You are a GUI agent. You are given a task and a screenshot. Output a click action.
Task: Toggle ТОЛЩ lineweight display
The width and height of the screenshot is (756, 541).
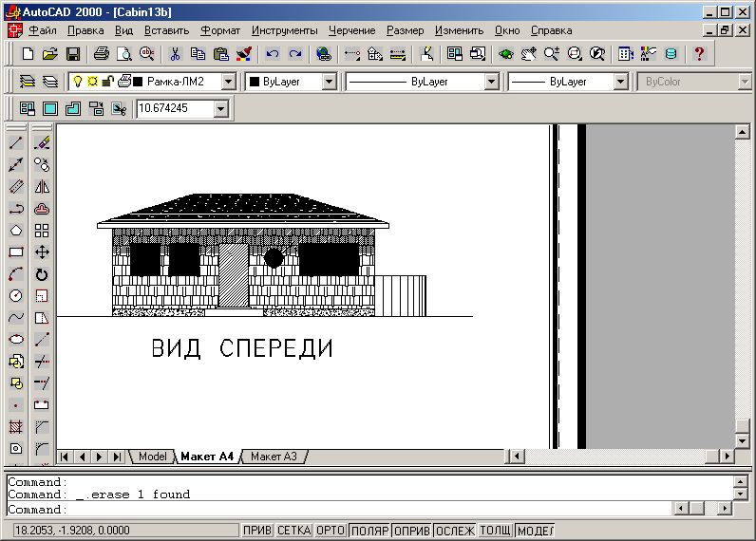click(x=495, y=531)
